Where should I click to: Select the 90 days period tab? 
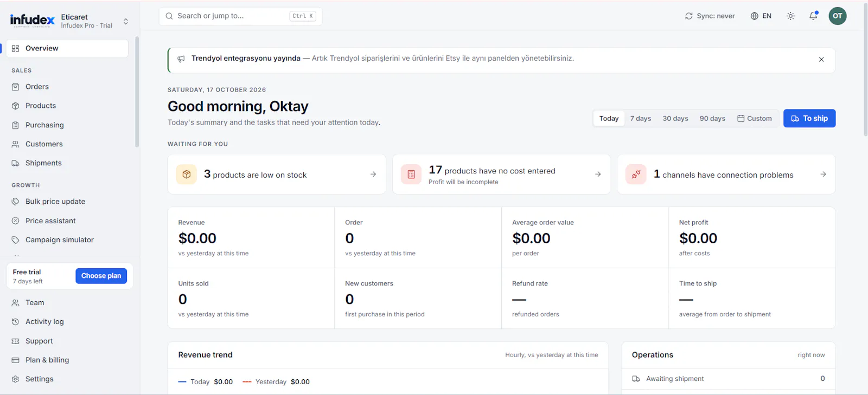(712, 118)
